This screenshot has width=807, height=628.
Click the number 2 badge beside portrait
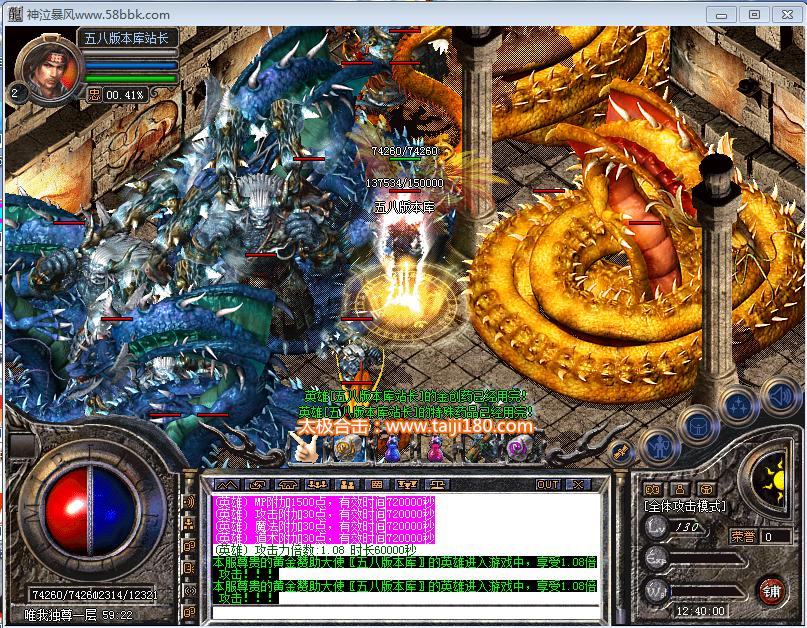click(15, 93)
